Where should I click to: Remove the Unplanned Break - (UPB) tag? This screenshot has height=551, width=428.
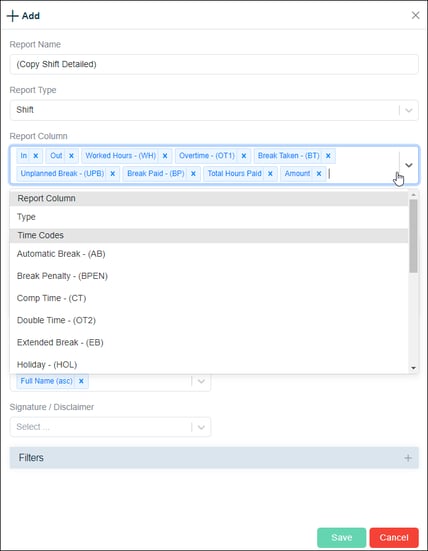(x=112, y=174)
